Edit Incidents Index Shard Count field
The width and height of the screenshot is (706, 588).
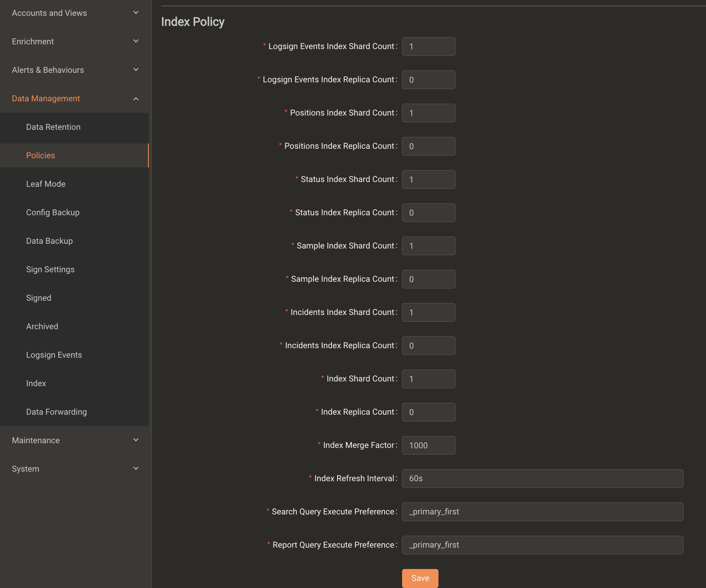point(429,313)
